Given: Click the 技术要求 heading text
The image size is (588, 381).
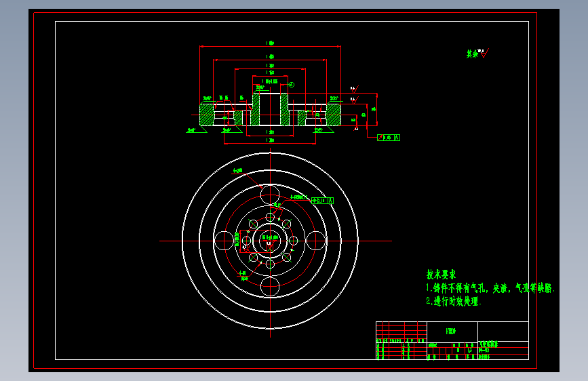Looking at the screenshot, I should click(x=441, y=275).
